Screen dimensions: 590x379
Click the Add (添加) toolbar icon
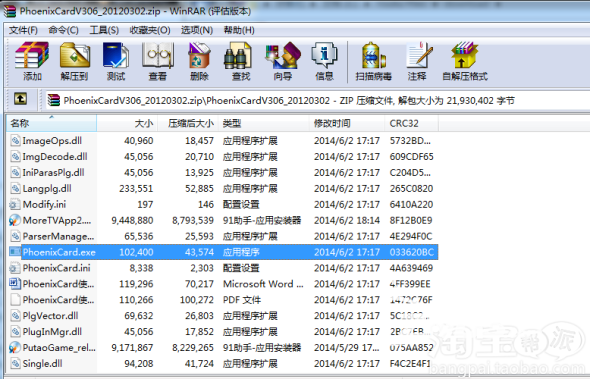point(32,55)
